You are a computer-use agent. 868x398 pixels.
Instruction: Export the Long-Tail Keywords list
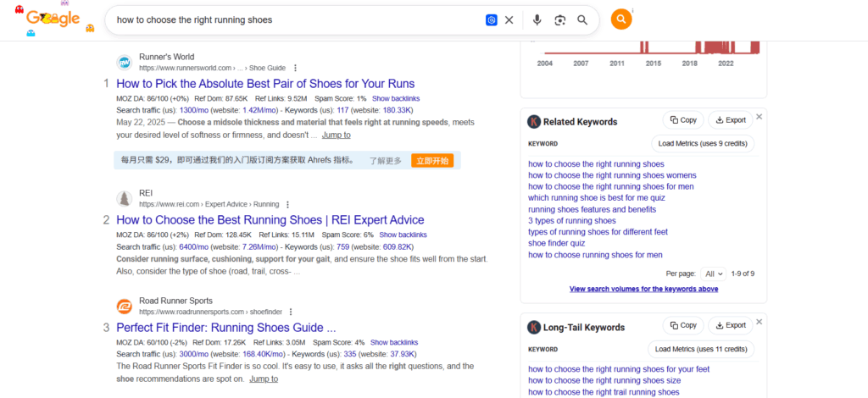click(730, 325)
